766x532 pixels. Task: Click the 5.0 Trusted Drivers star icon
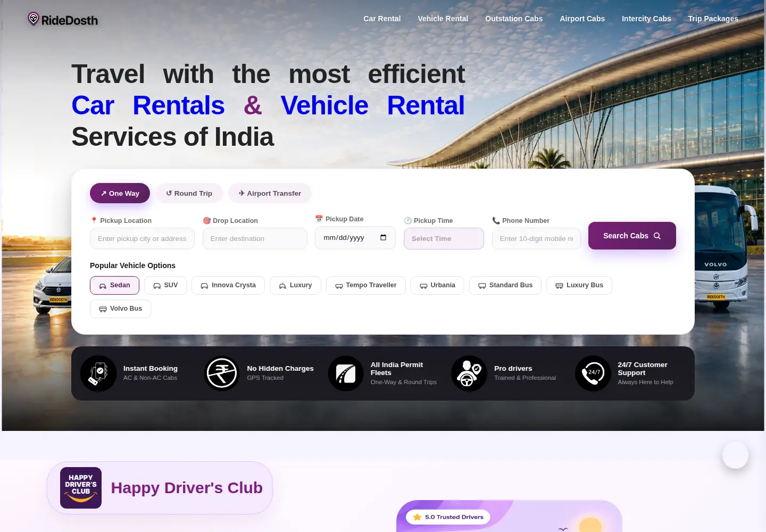point(417,517)
